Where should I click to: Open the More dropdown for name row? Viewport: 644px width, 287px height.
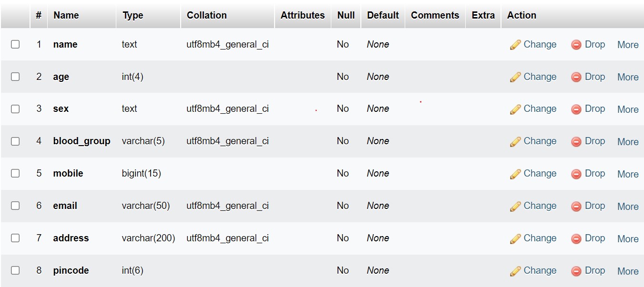tap(627, 45)
